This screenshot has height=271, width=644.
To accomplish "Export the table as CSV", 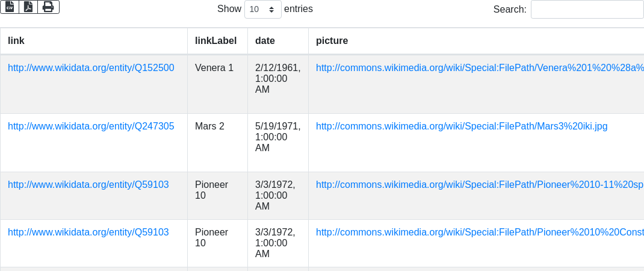I will click(10, 7).
